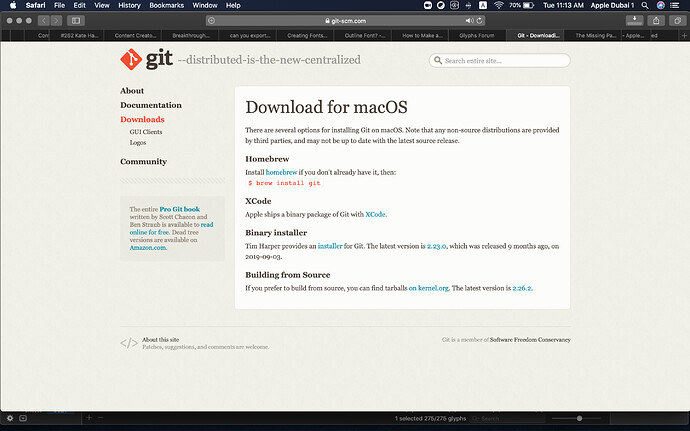Click the 'Search entire site' field
Image resolution: width=690 pixels, height=431 pixels.
click(499, 61)
